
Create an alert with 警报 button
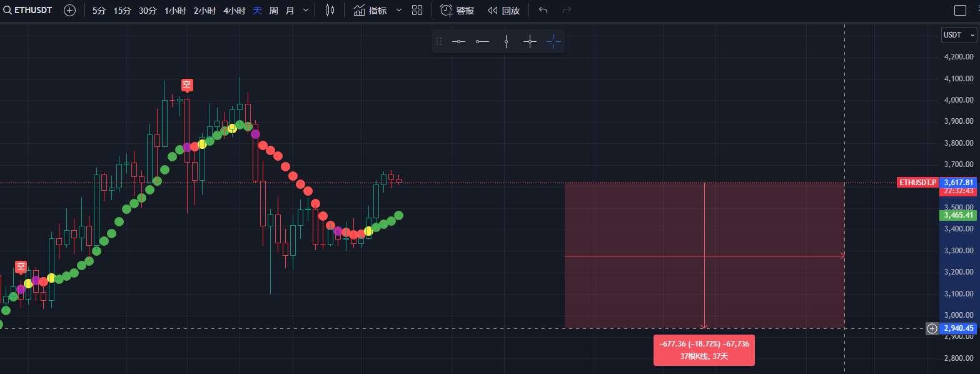click(x=457, y=10)
